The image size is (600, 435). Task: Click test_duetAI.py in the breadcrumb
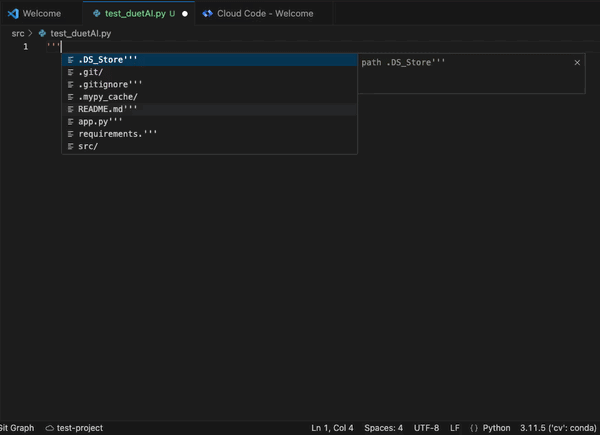click(x=81, y=34)
